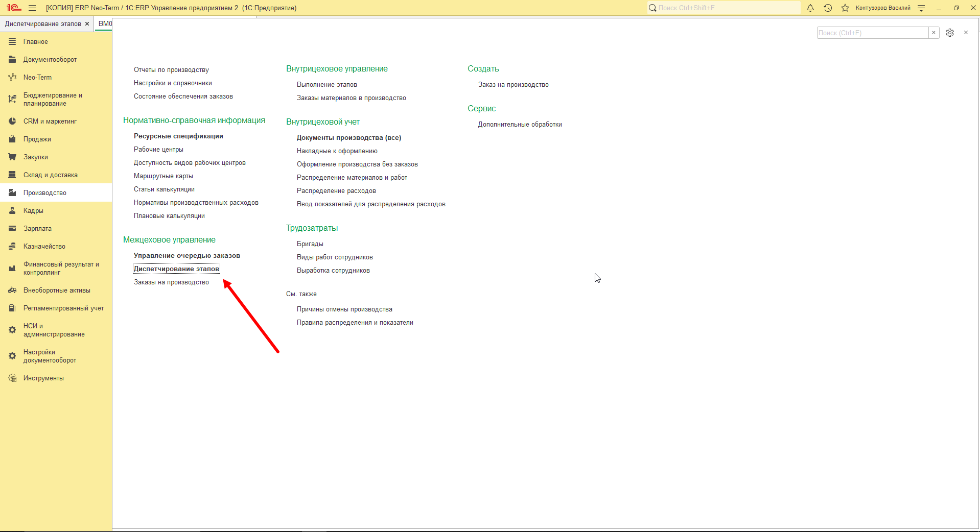
Task: Open Документы производства (все)
Action: [x=349, y=138]
